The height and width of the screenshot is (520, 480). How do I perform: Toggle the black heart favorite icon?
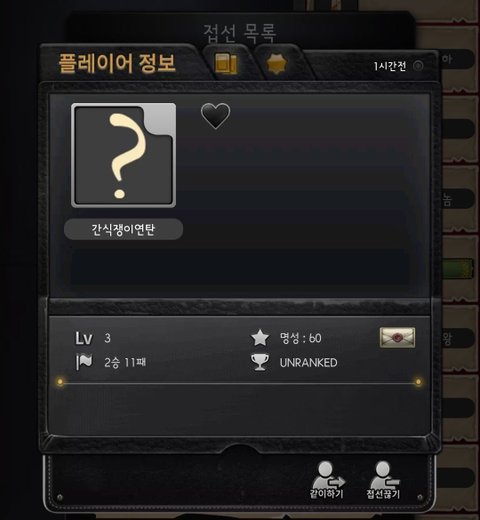coord(215,116)
